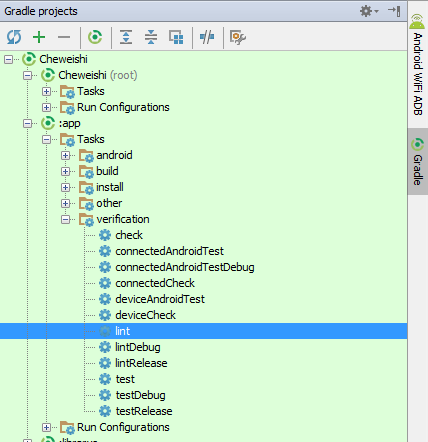Click gear icon beside connectedCheck
Image resolution: width=428 pixels, height=442 pixels.
(x=105, y=283)
